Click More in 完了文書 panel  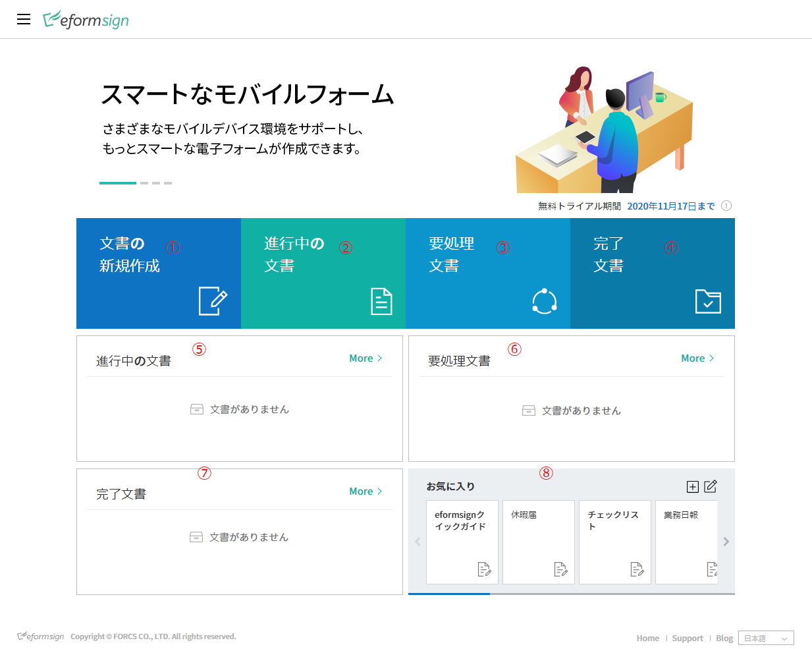point(365,492)
